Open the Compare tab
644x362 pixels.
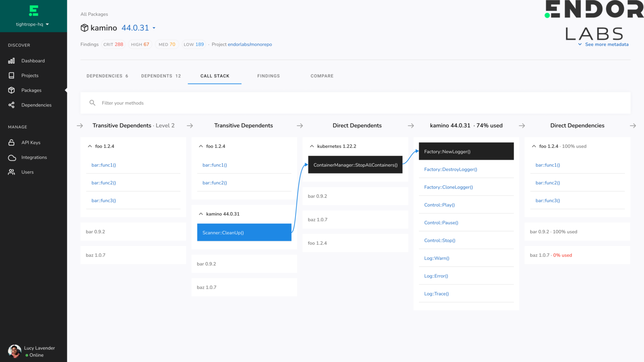322,76
